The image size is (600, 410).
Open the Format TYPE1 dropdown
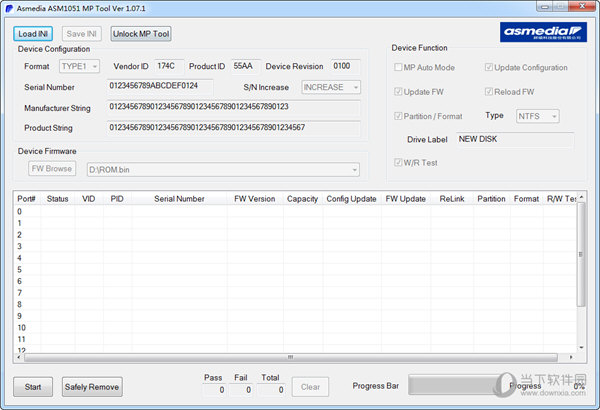[x=80, y=66]
